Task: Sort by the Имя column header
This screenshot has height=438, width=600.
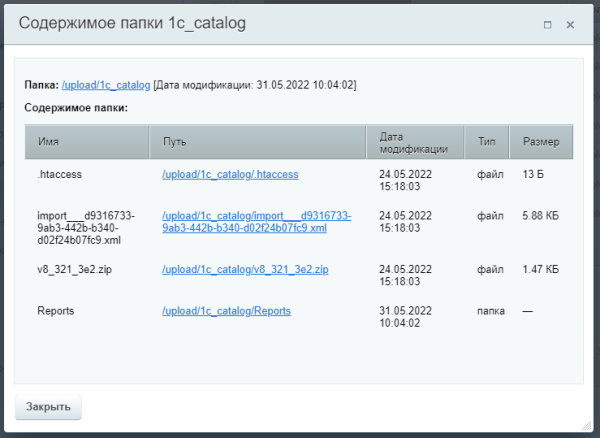Action: click(x=48, y=142)
